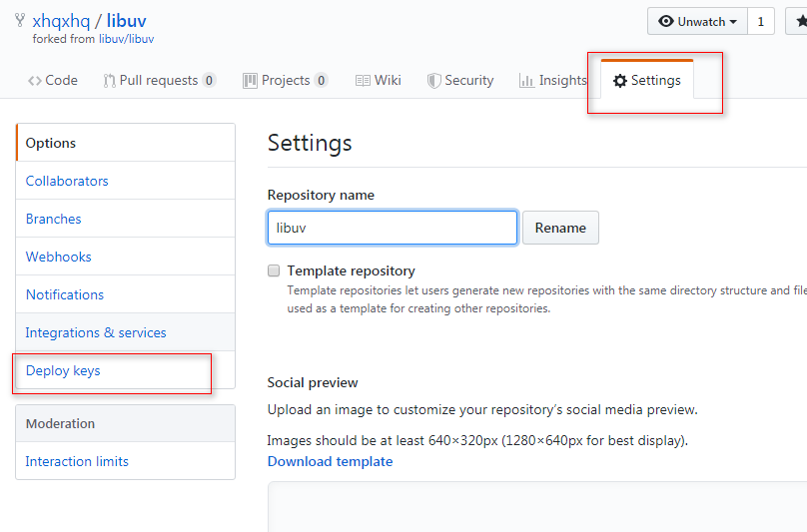Enable the Template repository checkbox

click(x=274, y=270)
